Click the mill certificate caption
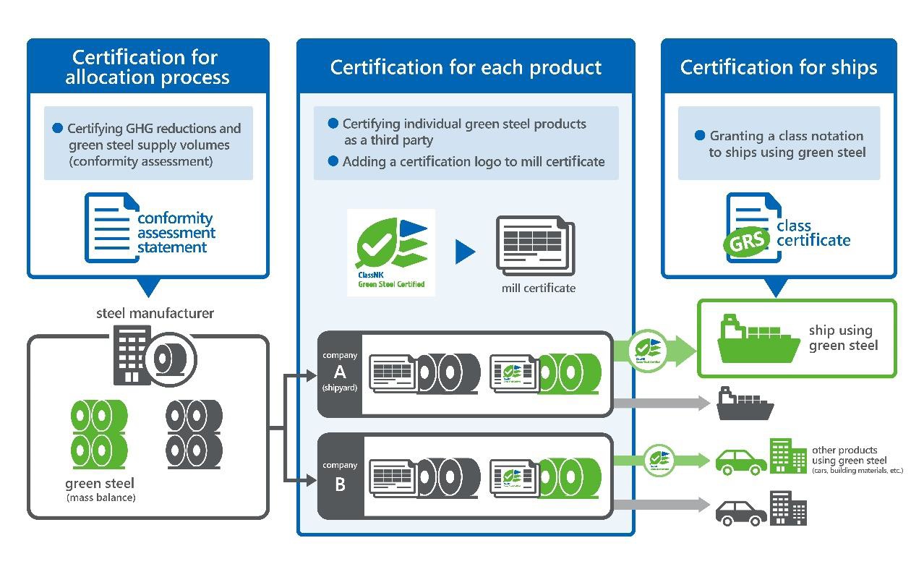 pos(539,288)
